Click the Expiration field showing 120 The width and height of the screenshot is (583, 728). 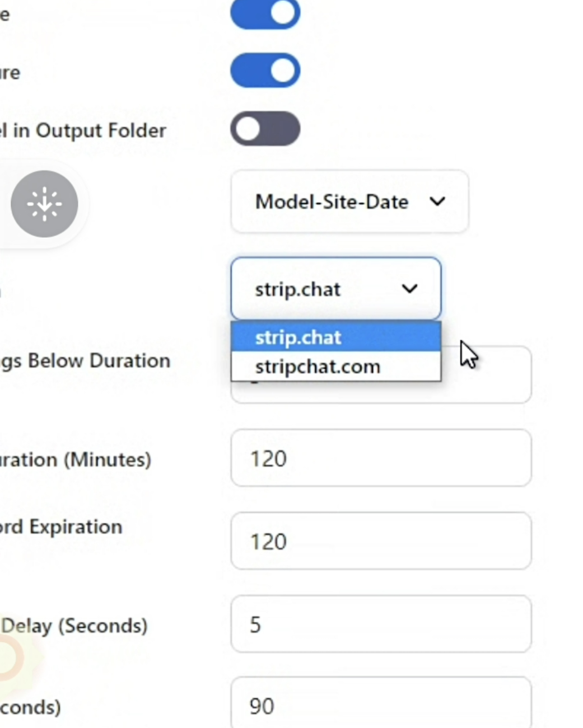(x=381, y=541)
